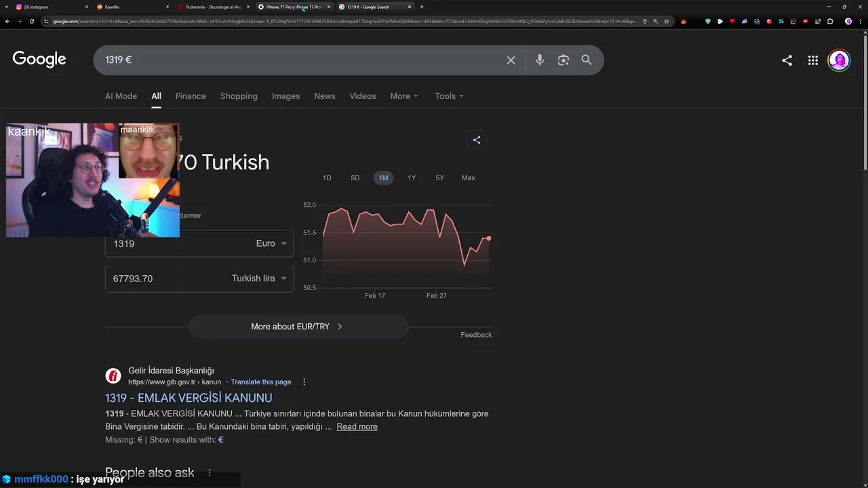Select the 1D chart range

coord(327,178)
